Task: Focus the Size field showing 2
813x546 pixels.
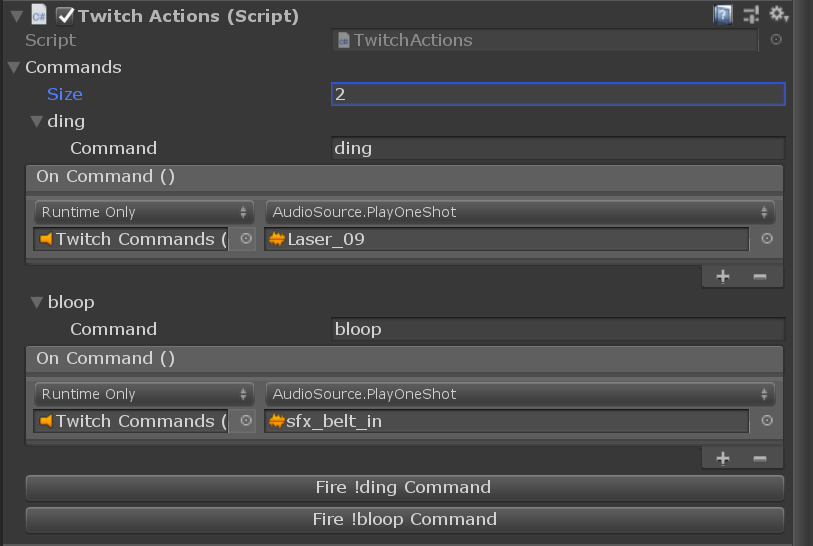Action: (558, 94)
